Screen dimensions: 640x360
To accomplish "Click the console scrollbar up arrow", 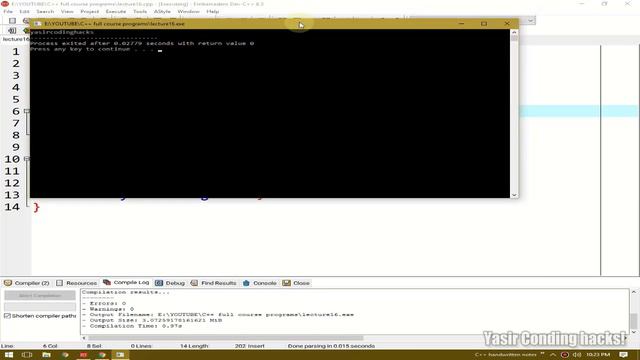I will click(514, 32).
